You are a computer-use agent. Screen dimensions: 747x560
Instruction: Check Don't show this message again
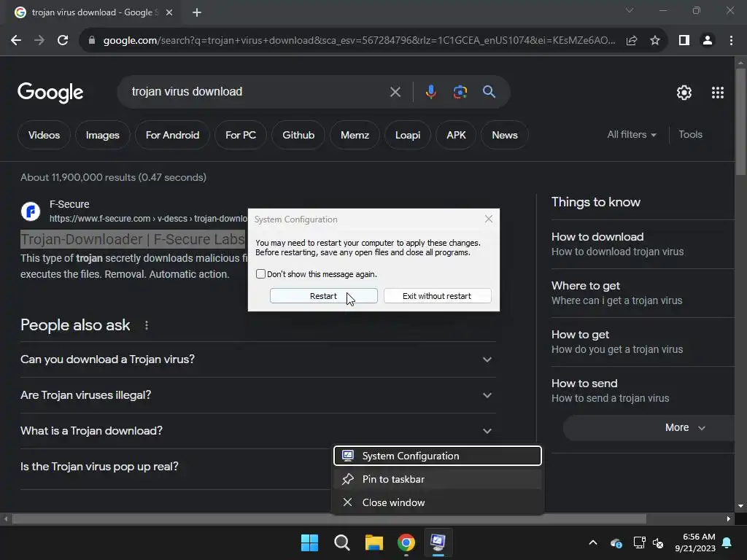(260, 274)
